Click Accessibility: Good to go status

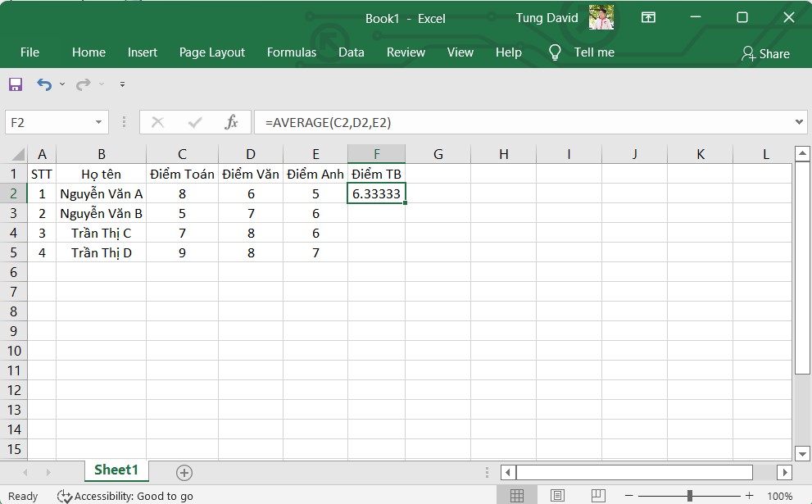(126, 497)
